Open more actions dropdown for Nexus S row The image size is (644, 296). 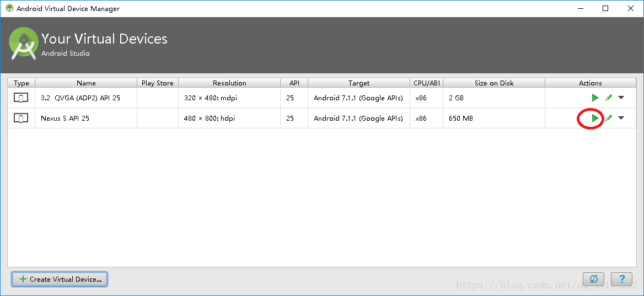point(621,119)
